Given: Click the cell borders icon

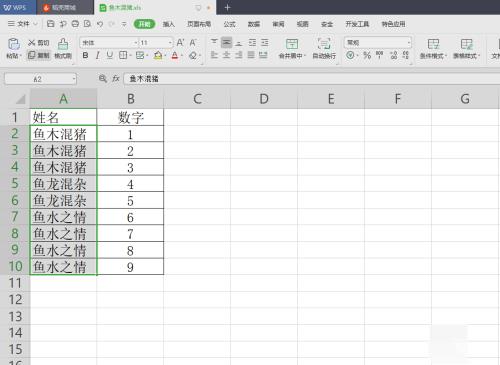Looking at the screenshot, I should pos(123,55).
